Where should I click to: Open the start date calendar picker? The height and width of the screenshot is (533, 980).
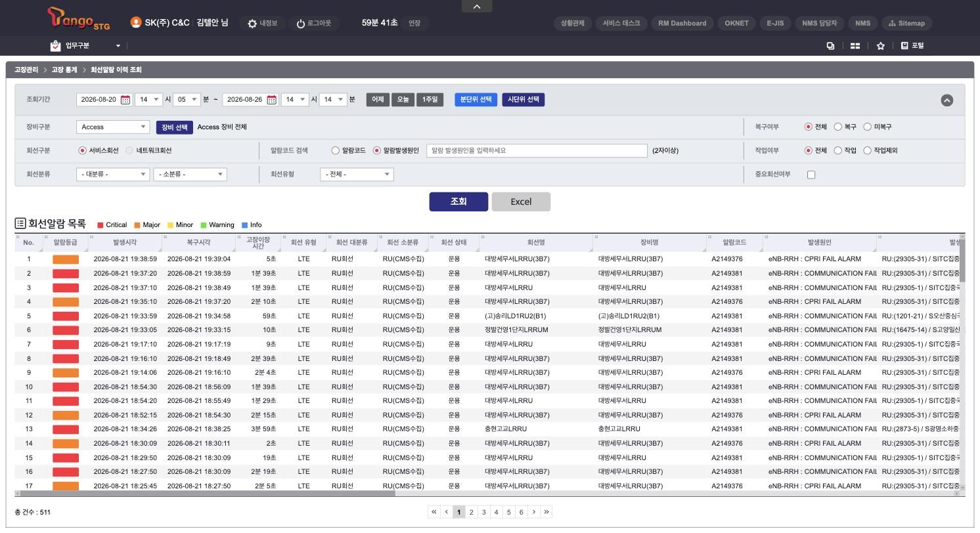125,100
